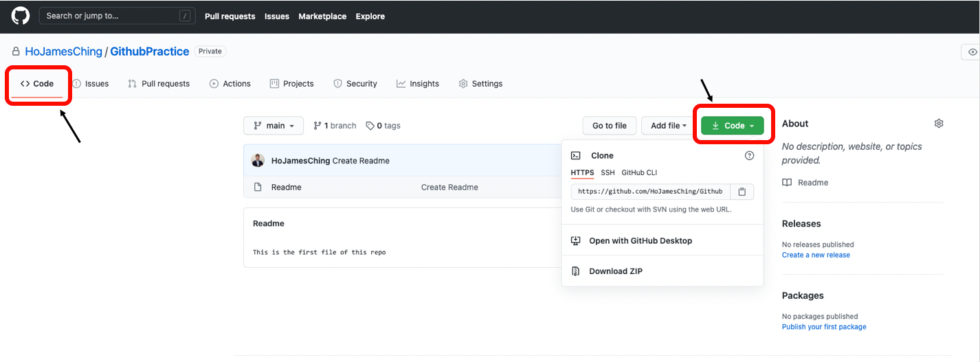Click the terminal icon beside Clone
The height and width of the screenshot is (362, 980).
click(x=576, y=156)
